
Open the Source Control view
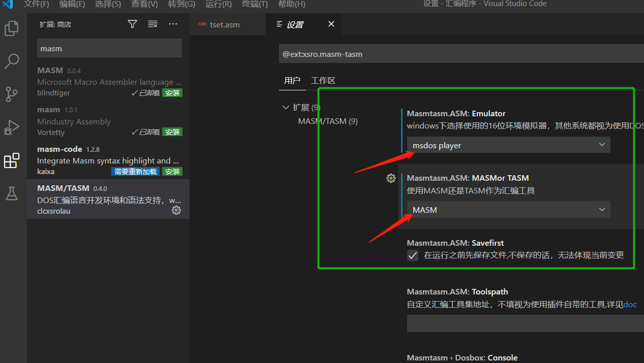tap(11, 94)
